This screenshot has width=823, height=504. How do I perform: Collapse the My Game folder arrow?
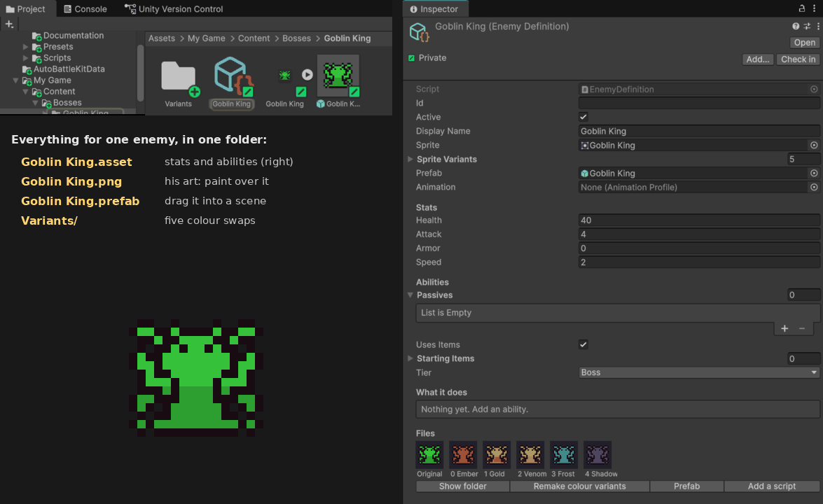pos(15,80)
